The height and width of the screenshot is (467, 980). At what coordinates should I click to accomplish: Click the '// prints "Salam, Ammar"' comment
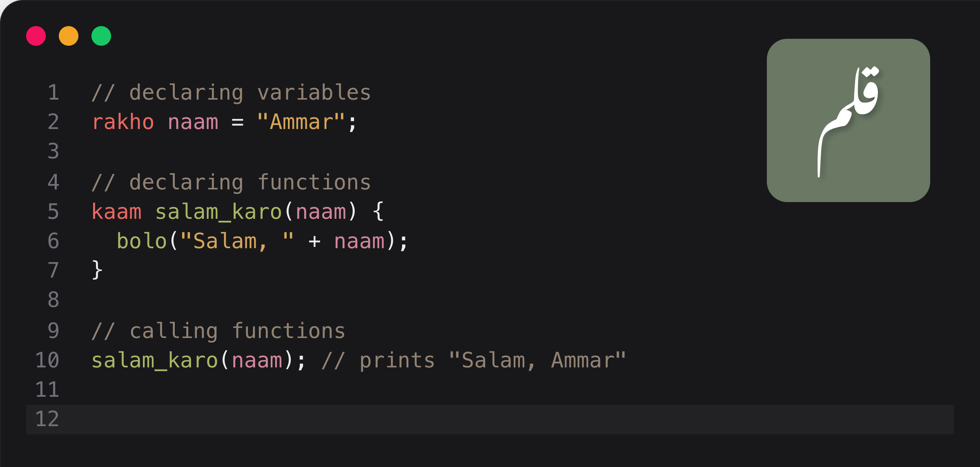[x=474, y=360]
